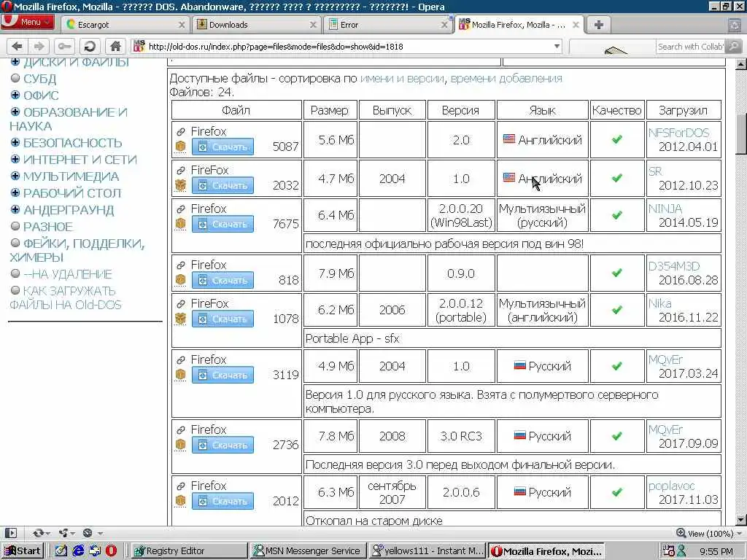This screenshot has width=747, height=560.
Task: Click the vertical scrollbar thumb
Action: point(740,134)
